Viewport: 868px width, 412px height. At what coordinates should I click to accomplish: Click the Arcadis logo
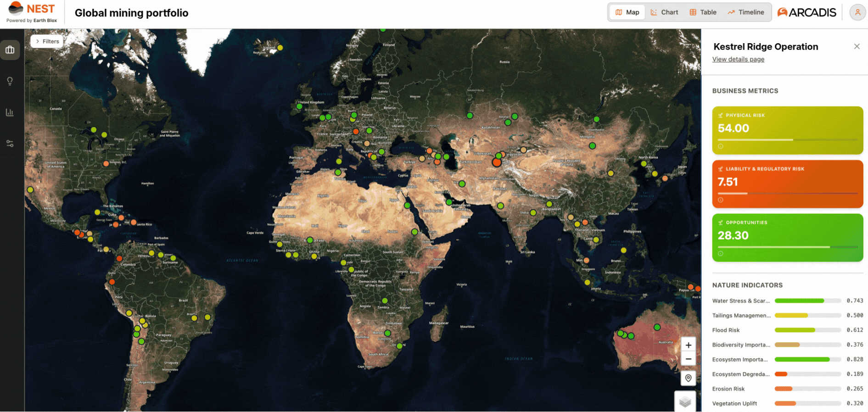click(806, 12)
